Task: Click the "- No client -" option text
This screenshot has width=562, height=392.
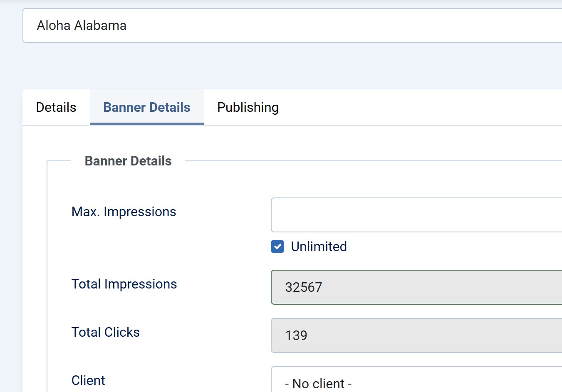Action: pyautogui.click(x=318, y=384)
